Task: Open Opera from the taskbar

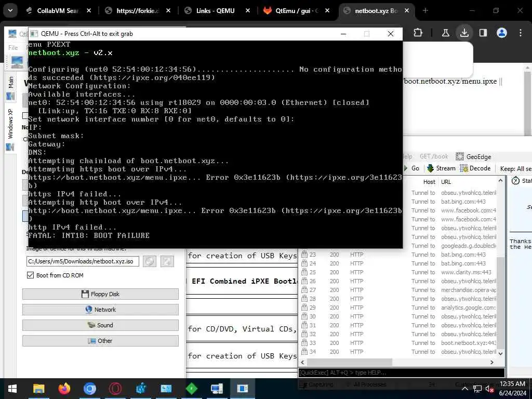Action: pos(115,389)
